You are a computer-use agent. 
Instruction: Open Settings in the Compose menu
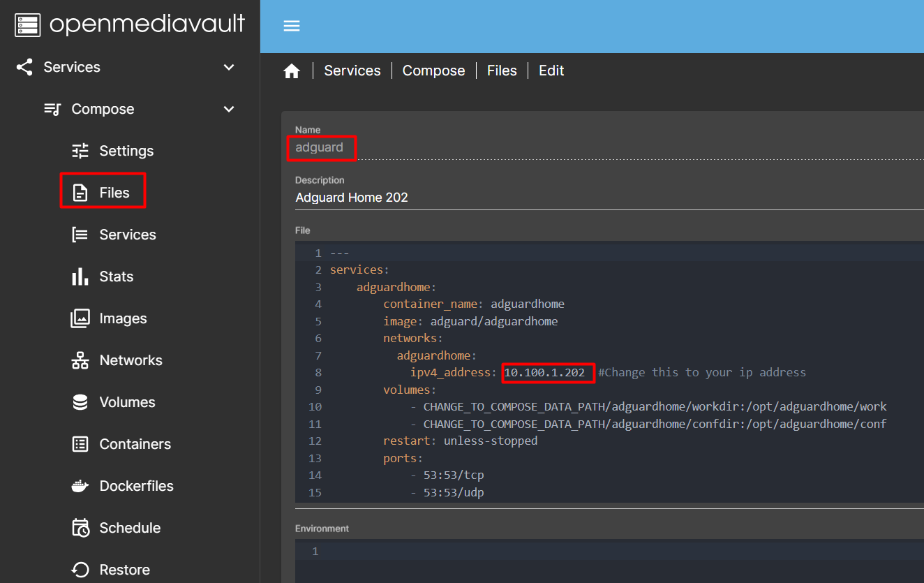click(126, 151)
